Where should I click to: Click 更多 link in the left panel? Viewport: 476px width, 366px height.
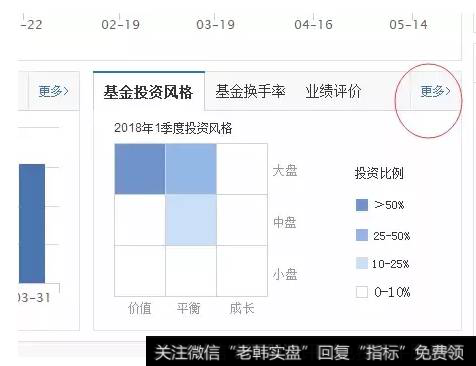tap(53, 91)
